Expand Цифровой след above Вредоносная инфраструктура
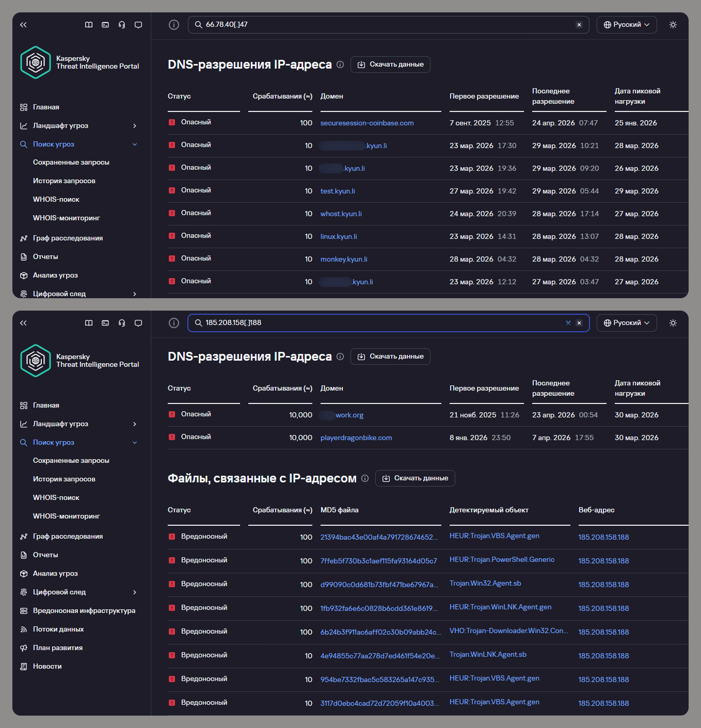701x728 pixels. click(x=135, y=592)
